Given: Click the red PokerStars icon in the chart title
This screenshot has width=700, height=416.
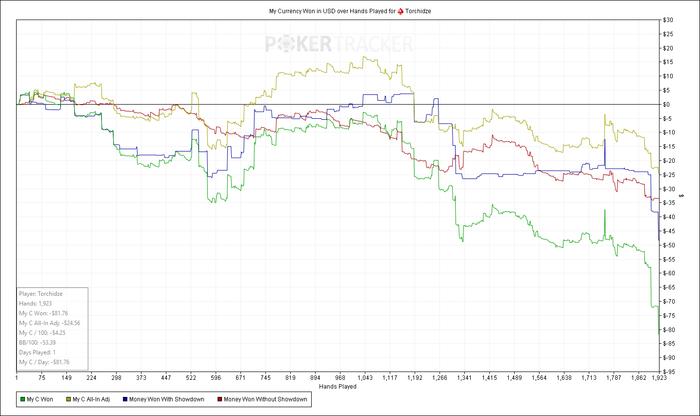Looking at the screenshot, I should coord(400,11).
